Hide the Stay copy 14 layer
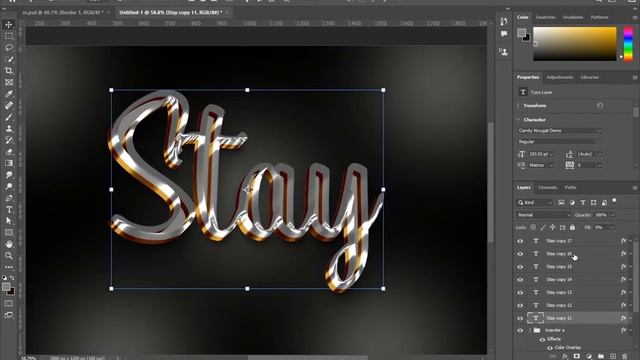The width and height of the screenshot is (640, 360). [520, 280]
